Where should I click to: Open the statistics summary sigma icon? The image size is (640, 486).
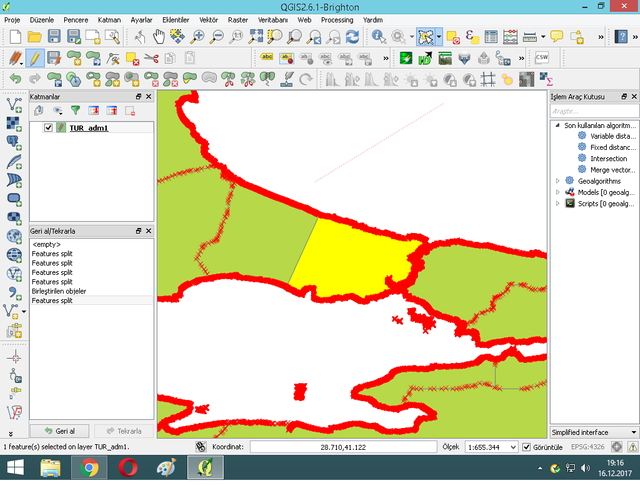click(546, 79)
